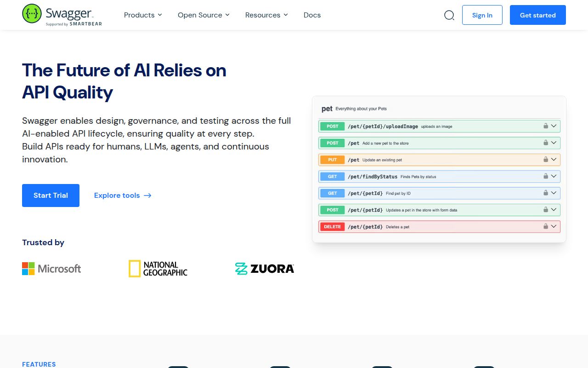Viewport: 588px width, 368px height.
Task: Click the 'Trusted by' heading
Action: point(43,242)
